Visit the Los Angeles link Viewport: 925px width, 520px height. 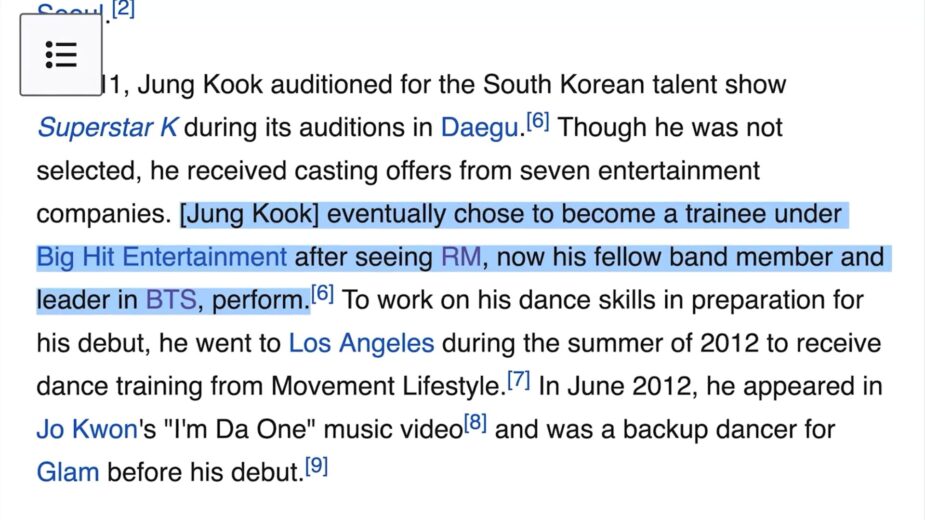pos(361,344)
